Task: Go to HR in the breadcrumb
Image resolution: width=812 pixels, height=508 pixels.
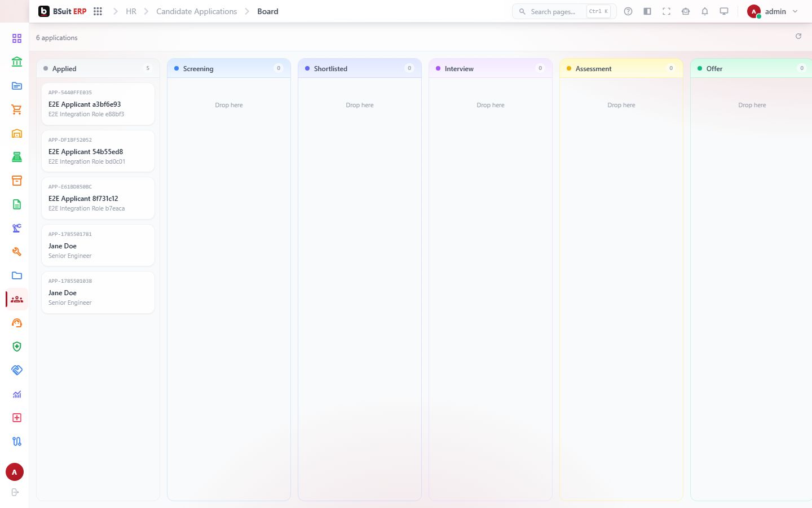Action: 131,11
